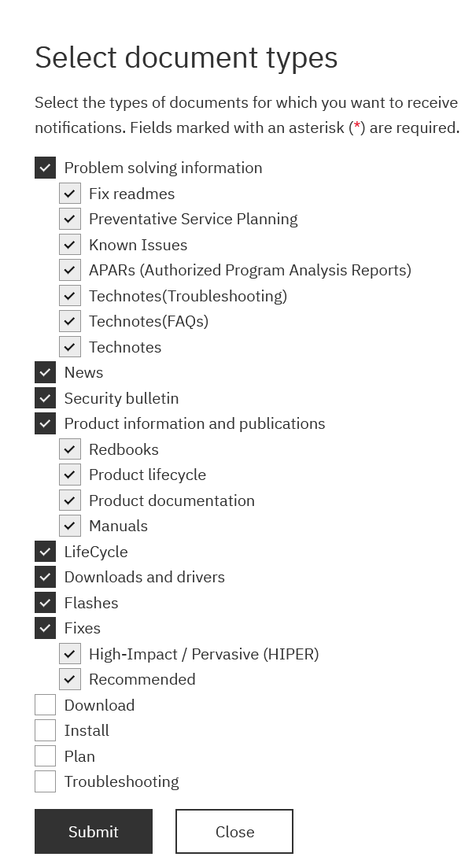This screenshot has width=476, height=868.
Task: Enable the Download checkbox
Action: tap(46, 705)
